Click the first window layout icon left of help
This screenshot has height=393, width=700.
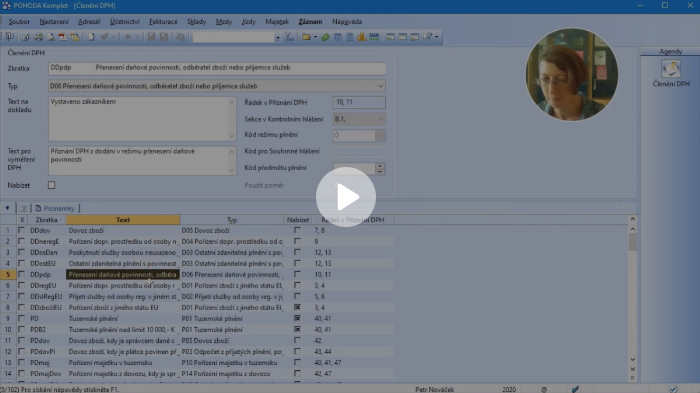[391, 37]
